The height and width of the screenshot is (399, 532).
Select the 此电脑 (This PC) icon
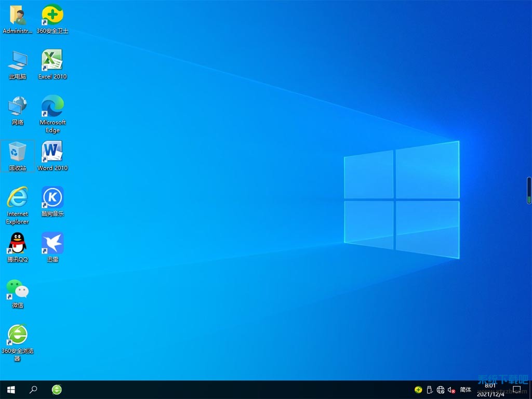click(x=17, y=61)
